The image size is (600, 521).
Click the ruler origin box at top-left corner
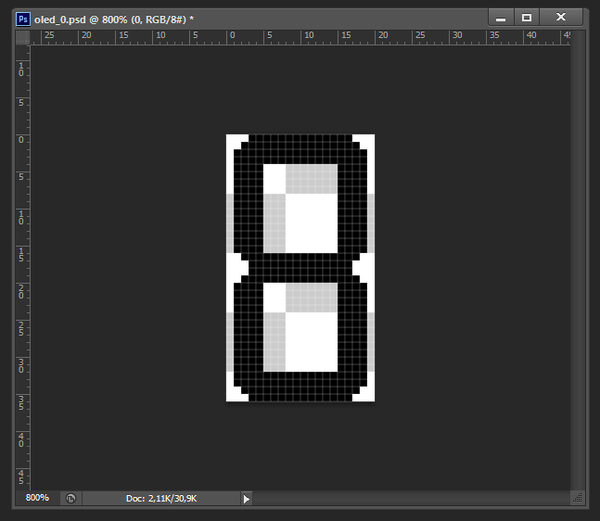[24, 37]
